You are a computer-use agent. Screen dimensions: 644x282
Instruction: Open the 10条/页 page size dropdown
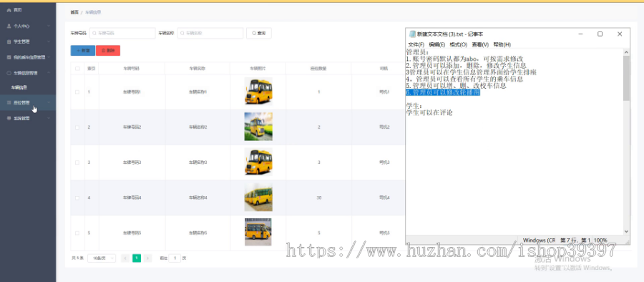[x=102, y=258]
